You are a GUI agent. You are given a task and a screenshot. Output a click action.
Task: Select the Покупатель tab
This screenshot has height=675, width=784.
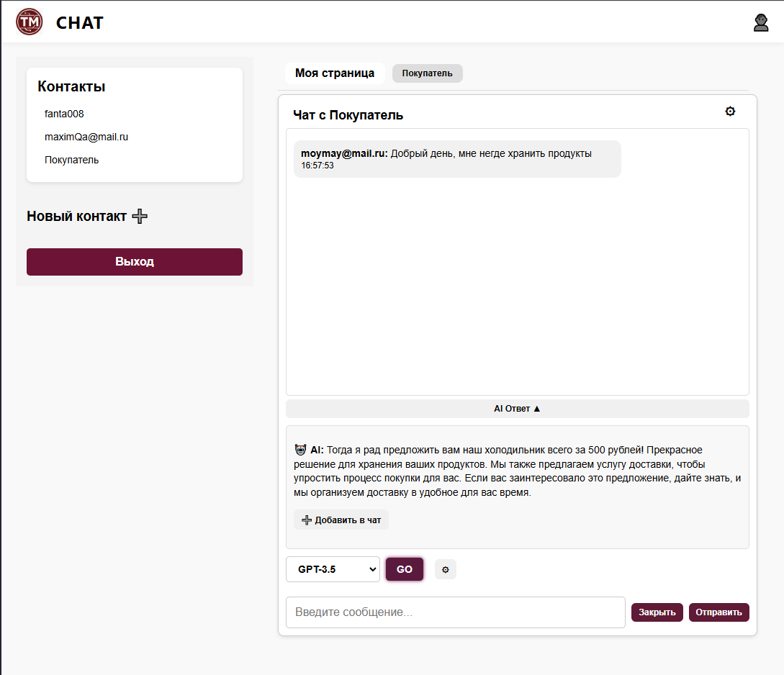pyautogui.click(x=427, y=73)
